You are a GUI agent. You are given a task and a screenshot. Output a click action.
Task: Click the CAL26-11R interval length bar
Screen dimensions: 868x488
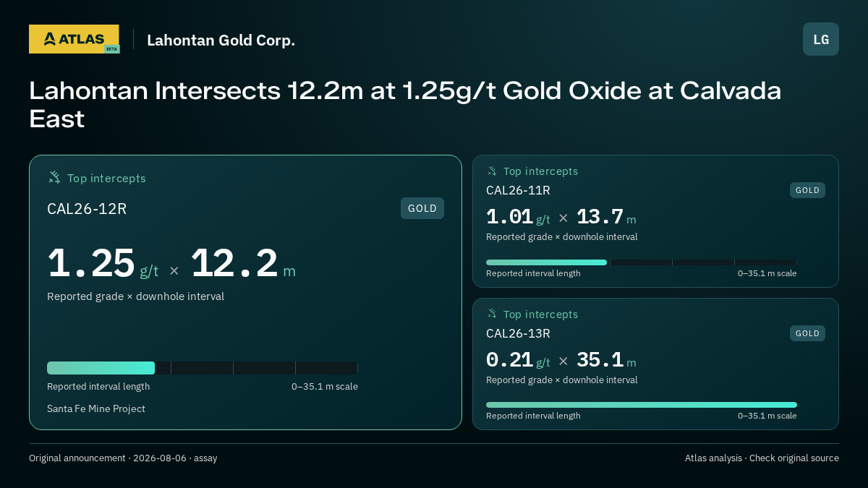[x=642, y=262]
